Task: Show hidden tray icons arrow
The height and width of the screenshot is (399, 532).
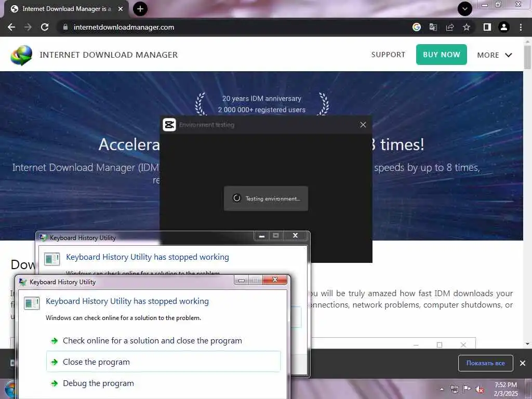Action: point(442,389)
